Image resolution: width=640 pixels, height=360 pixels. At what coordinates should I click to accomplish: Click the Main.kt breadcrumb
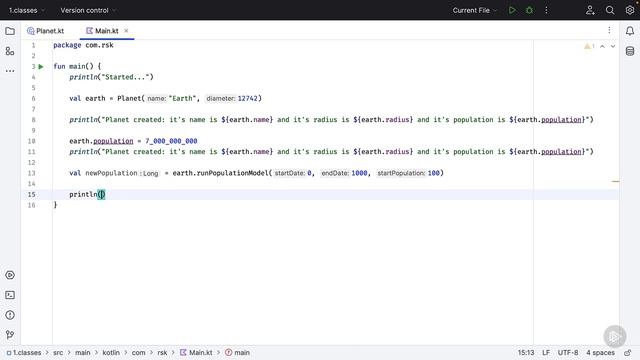coord(196,353)
